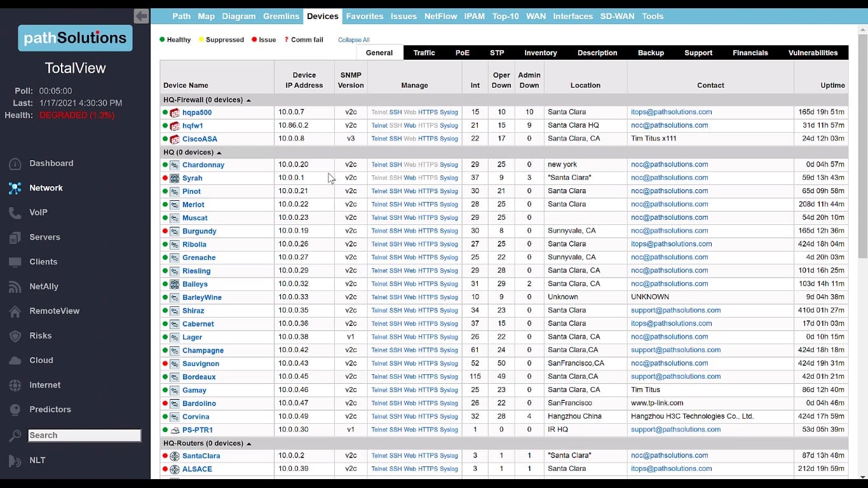Select the Backup sub-tab
Viewport: 868px width, 488px height.
(x=651, y=53)
